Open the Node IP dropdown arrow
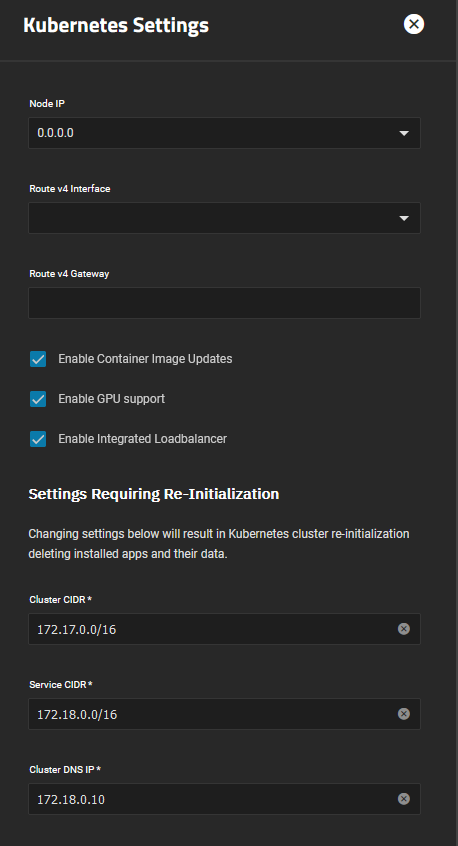Screen dimensions: 458x846 click(404, 133)
